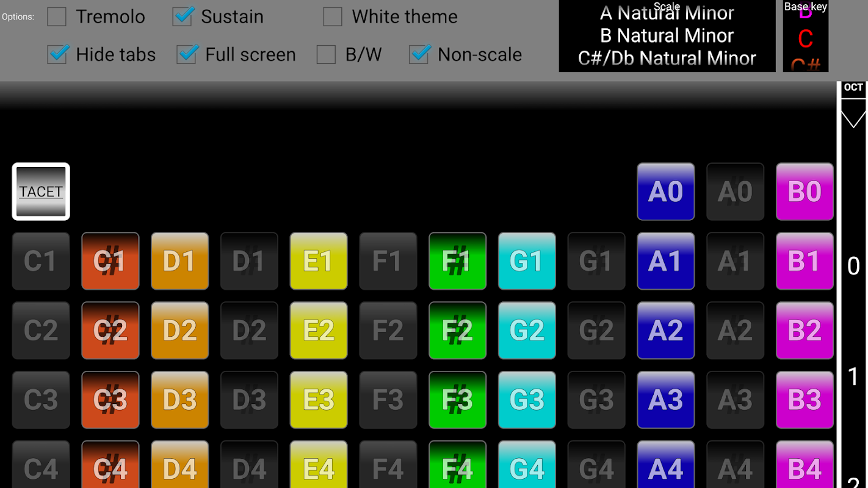This screenshot has height=488, width=868.
Task: Enable the Tremolo checkbox
Action: [x=57, y=16]
